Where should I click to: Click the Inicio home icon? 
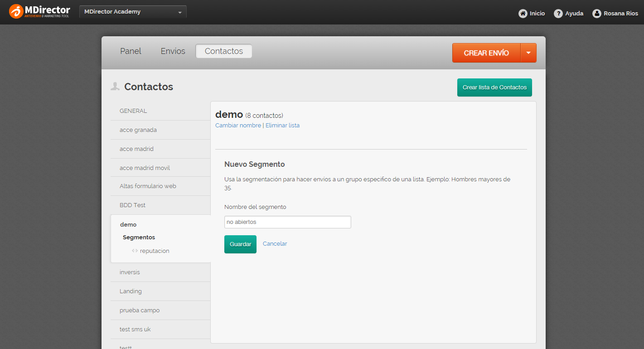click(x=523, y=14)
